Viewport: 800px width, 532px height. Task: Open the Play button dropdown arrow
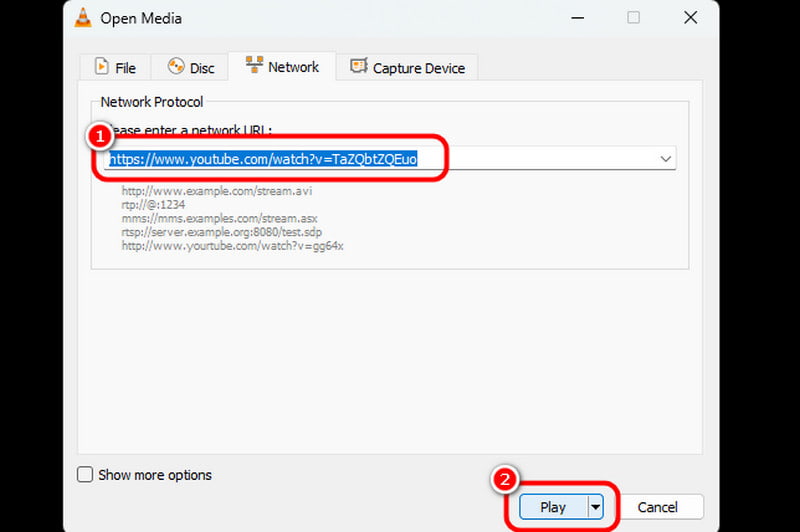[595, 507]
